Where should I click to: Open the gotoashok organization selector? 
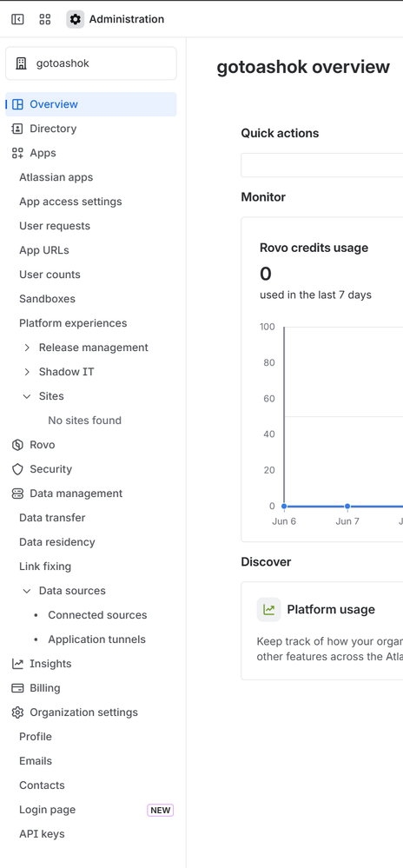tap(91, 63)
